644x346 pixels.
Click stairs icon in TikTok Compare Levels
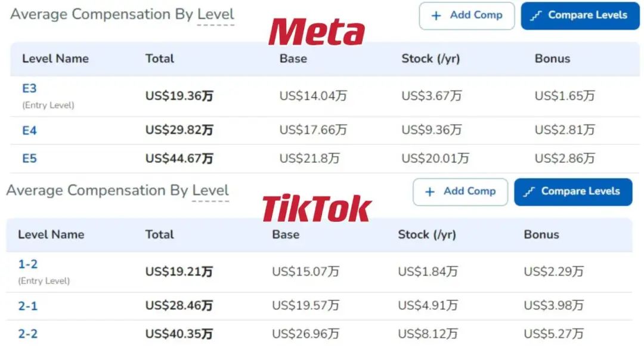[x=529, y=192]
